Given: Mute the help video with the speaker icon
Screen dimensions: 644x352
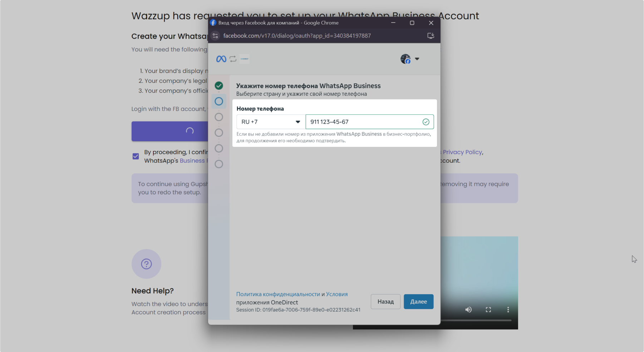Looking at the screenshot, I should (468, 309).
